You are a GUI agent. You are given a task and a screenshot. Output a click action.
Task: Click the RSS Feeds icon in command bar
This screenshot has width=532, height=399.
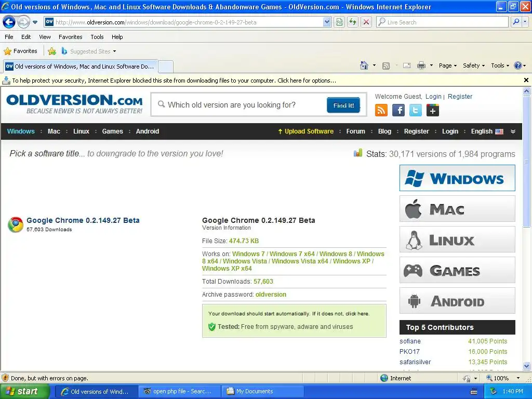(x=386, y=66)
